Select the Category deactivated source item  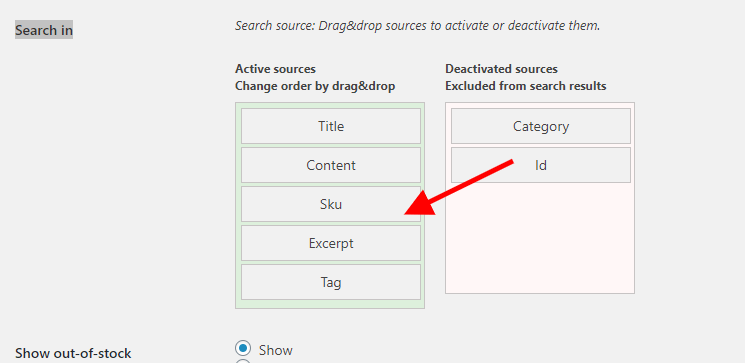541,126
